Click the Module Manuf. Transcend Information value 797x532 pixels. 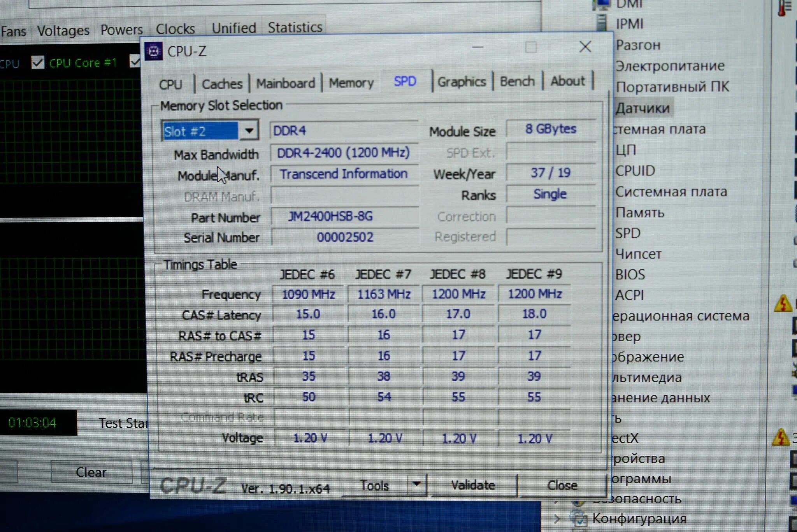click(x=344, y=174)
